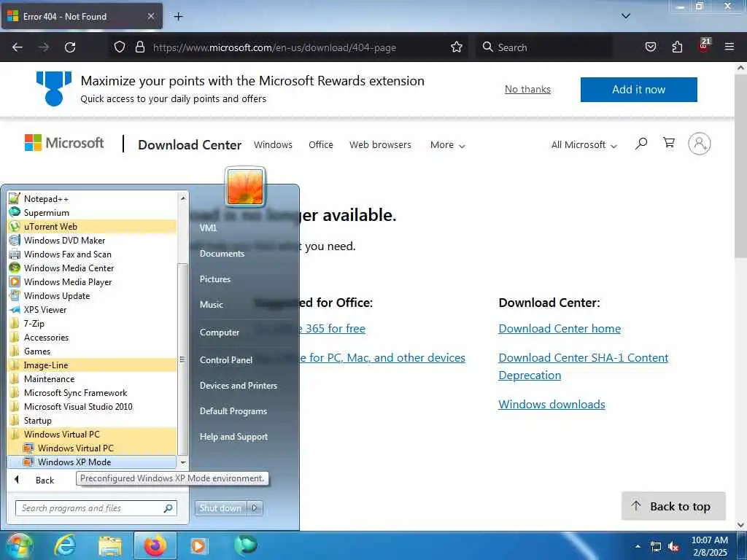Open Devices and Printers
This screenshot has height=560, width=747.
point(239,385)
